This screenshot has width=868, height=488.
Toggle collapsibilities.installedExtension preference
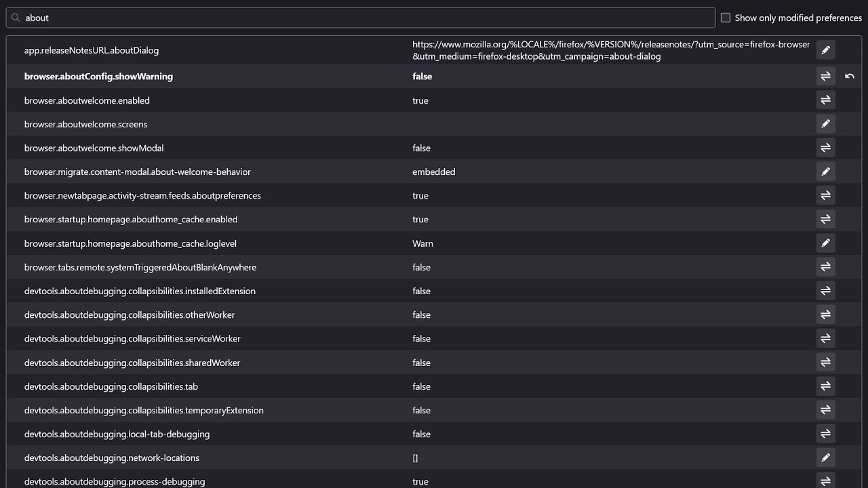(825, 291)
